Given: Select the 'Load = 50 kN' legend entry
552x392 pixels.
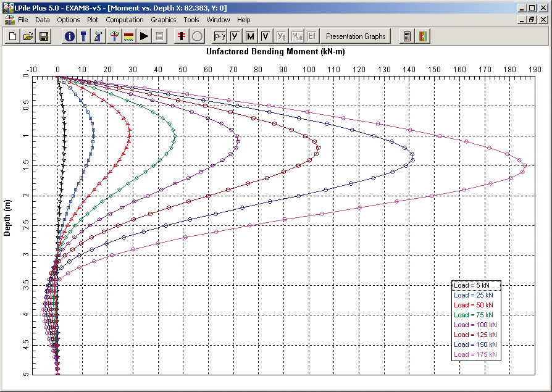Looking at the screenshot, I should (473, 305).
